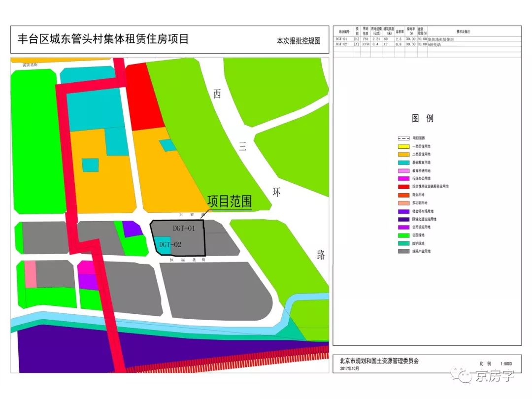Image resolution: width=532 pixels, height=399 pixels.
Task: Select the DGT-01 parcel label on the map
Action: tap(185, 227)
